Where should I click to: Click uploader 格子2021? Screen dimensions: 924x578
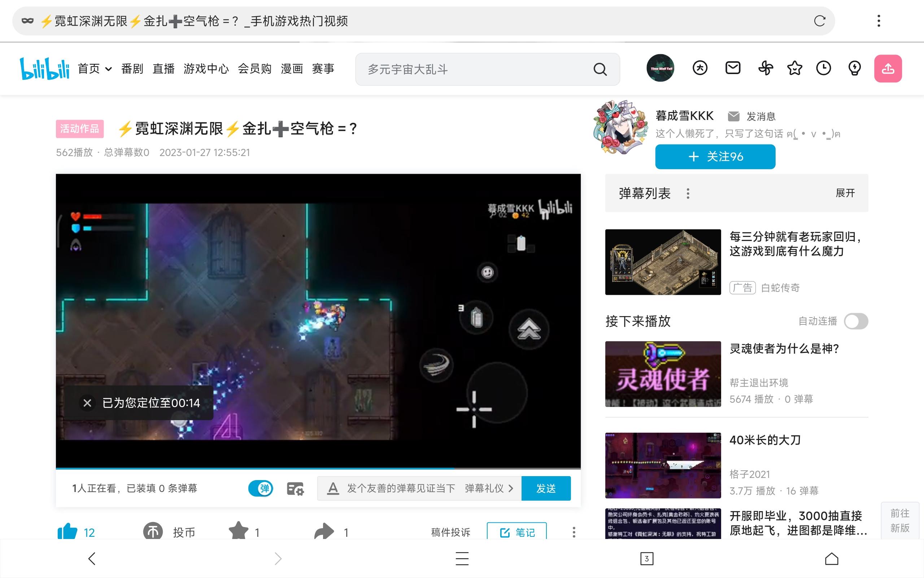click(750, 474)
